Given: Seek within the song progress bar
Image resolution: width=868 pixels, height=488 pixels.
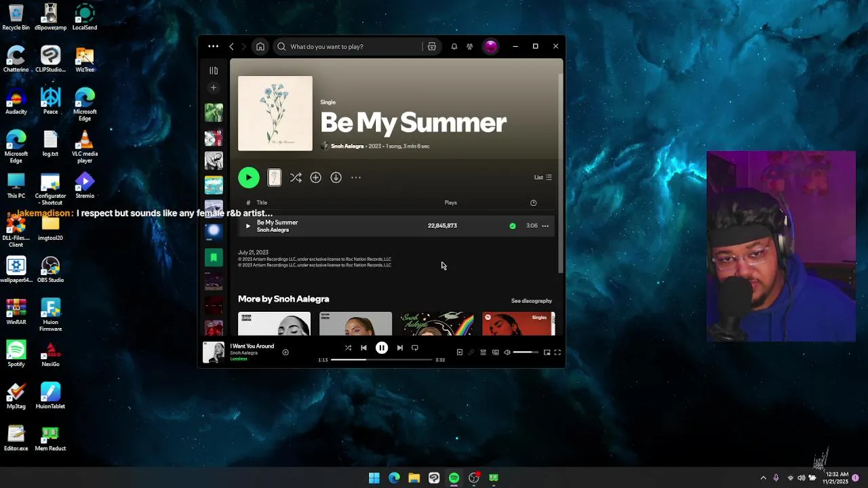Looking at the screenshot, I should pyautogui.click(x=382, y=360).
